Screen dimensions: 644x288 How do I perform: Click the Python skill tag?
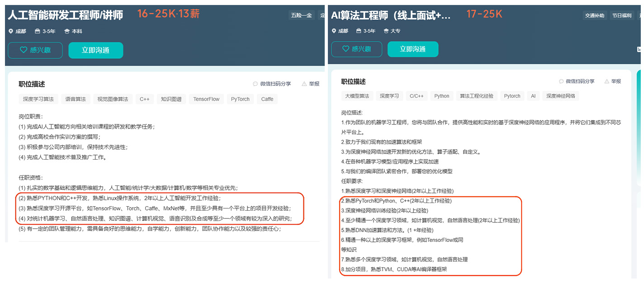pyautogui.click(x=442, y=96)
